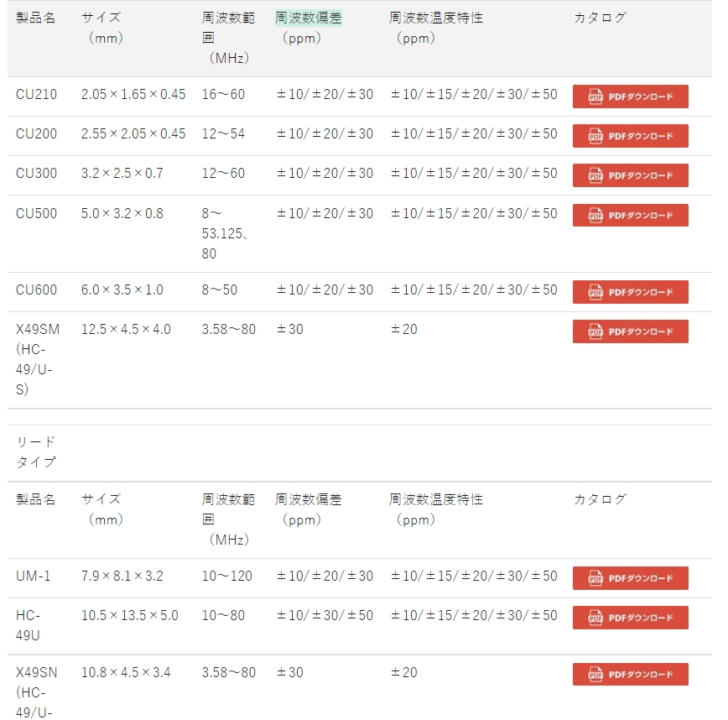Screen dimensions: 728x720
Task: Download the PDF catalog for CU600
Action: point(630,292)
